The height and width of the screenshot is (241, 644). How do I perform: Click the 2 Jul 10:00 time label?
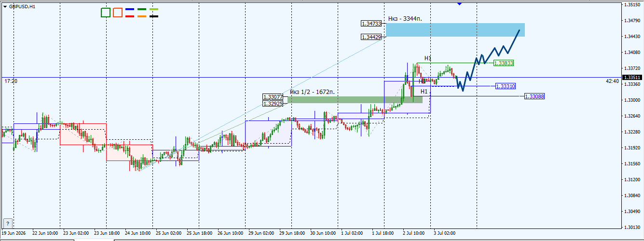(x=414, y=233)
